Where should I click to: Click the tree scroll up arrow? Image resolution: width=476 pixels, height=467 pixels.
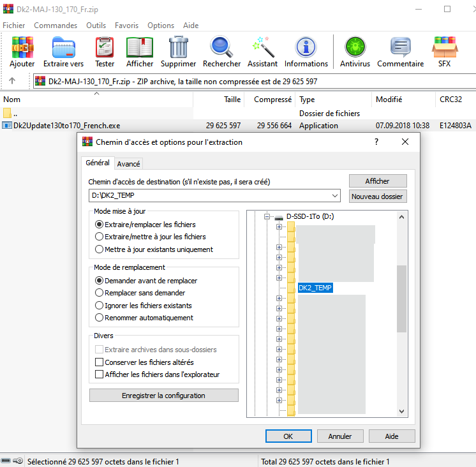tap(401, 217)
